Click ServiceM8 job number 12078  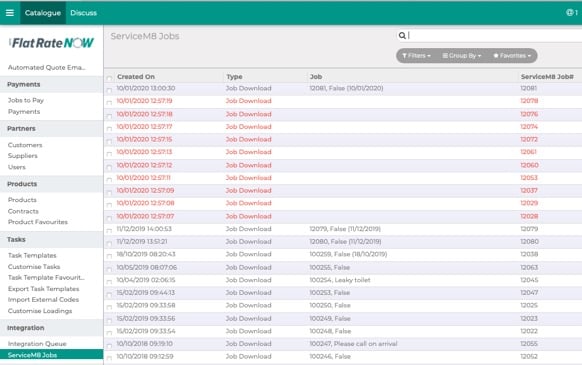pos(529,101)
